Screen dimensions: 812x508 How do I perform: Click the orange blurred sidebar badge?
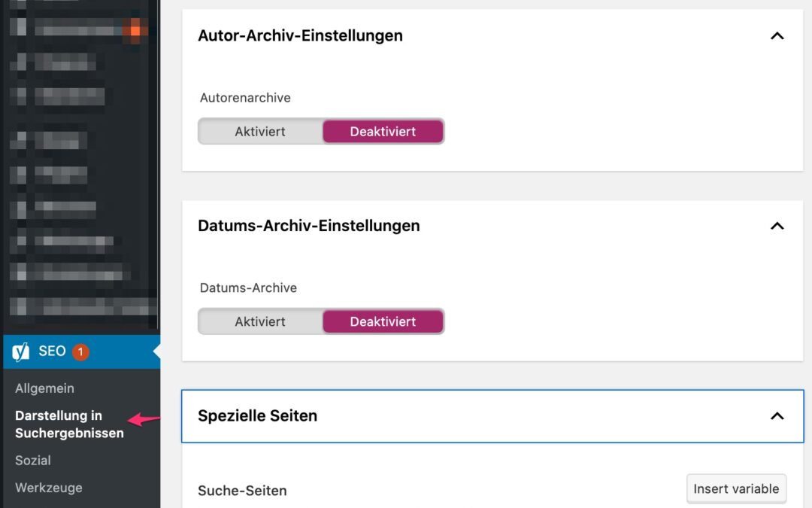coord(135,30)
